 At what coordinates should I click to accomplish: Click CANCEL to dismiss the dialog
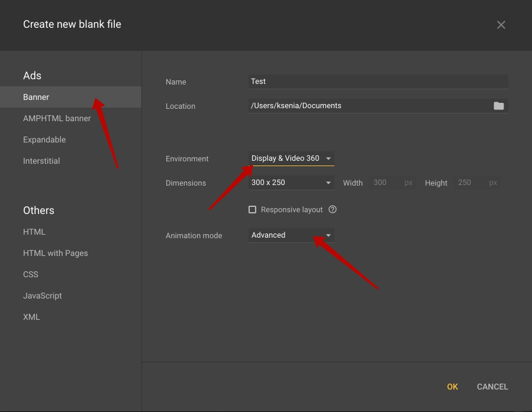[x=492, y=387]
